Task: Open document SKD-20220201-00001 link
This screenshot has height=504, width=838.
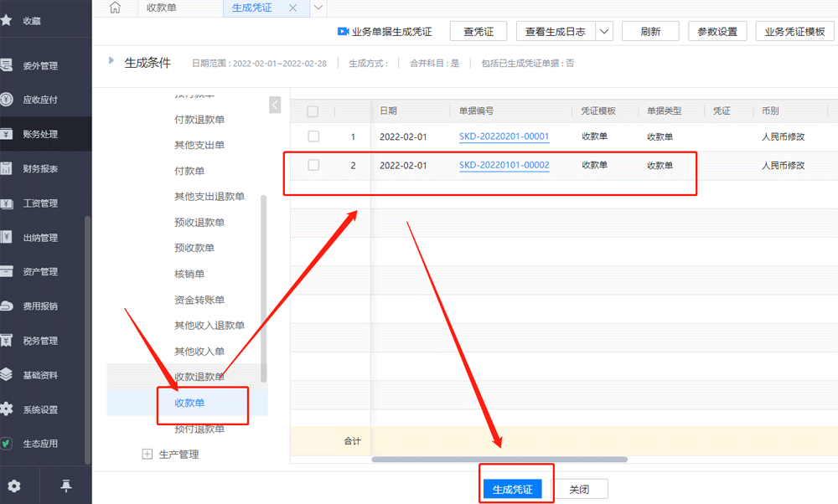Action: [x=504, y=136]
